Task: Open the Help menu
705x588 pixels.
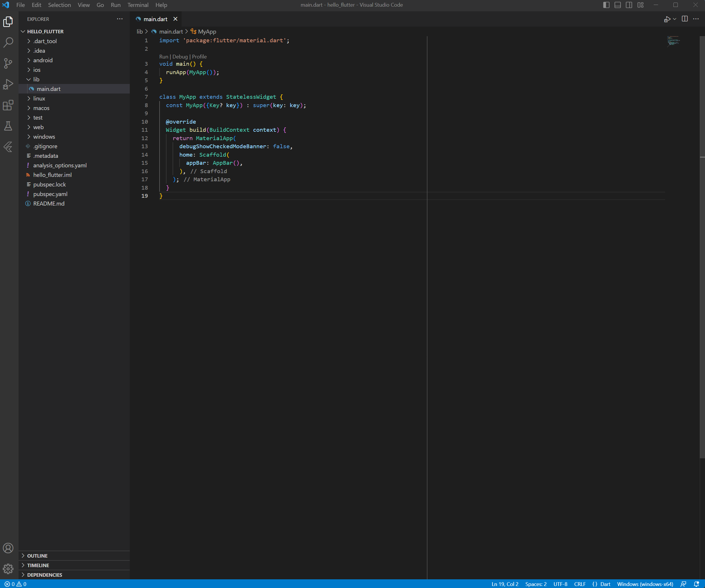Action: click(161, 5)
